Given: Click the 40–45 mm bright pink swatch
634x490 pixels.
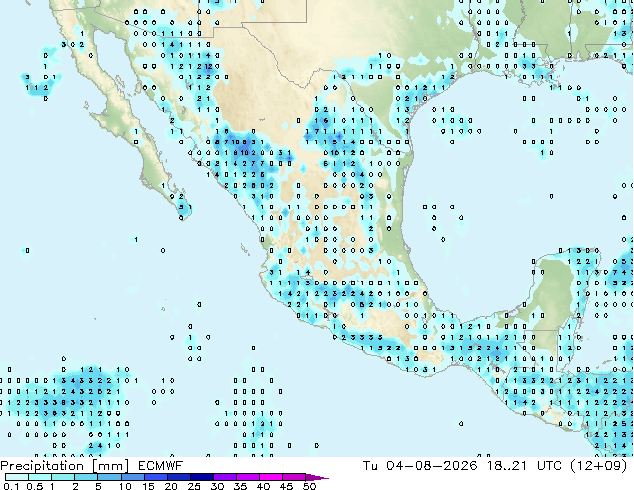Looking at the screenshot, I should point(271,477).
